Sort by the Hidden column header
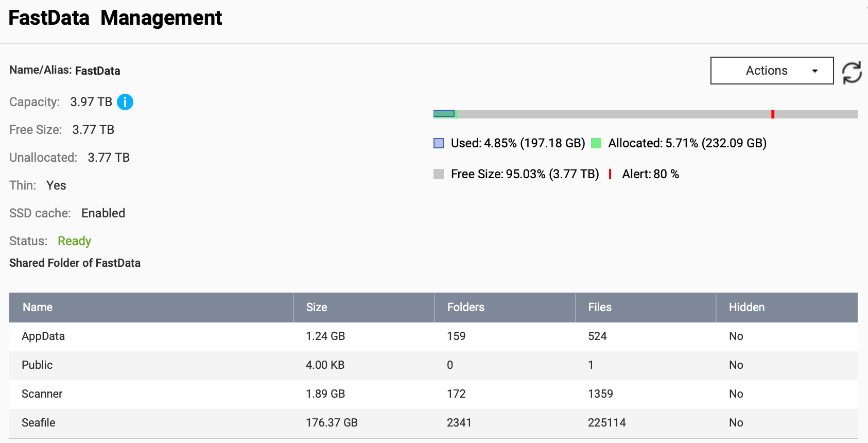 tap(787, 308)
